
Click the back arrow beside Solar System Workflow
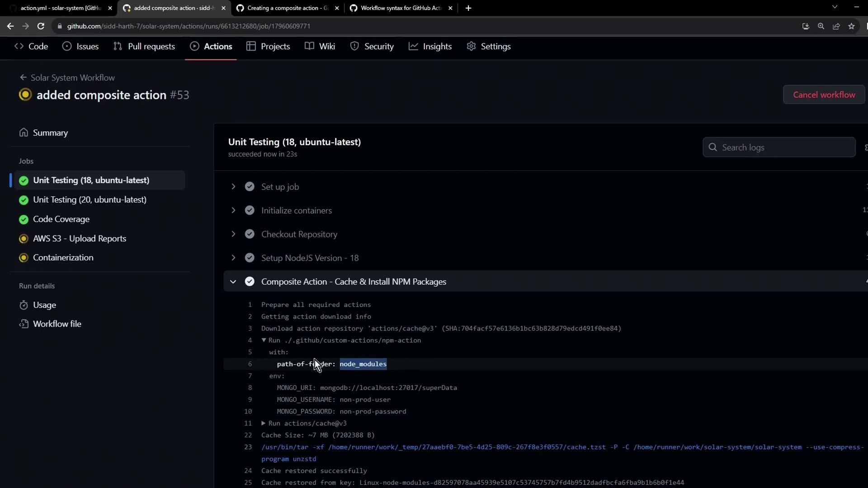pos(23,78)
